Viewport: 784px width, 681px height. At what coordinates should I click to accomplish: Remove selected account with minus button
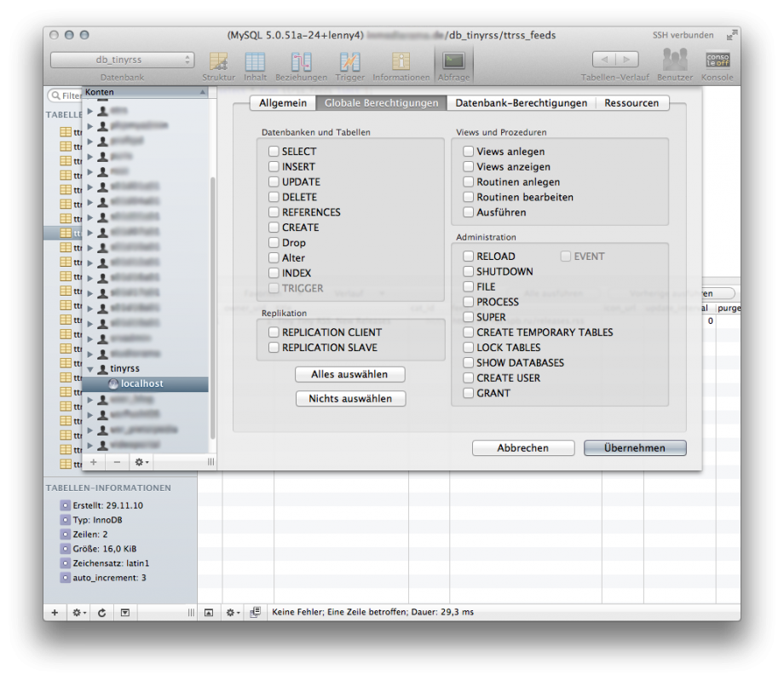click(117, 462)
